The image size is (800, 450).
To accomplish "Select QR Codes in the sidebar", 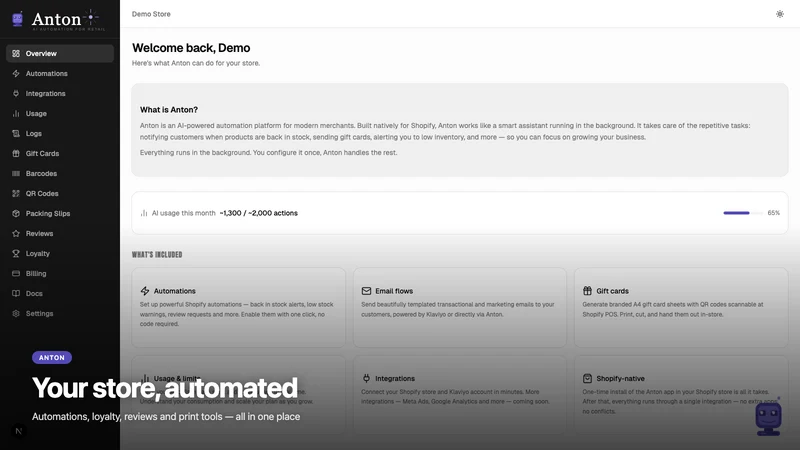I will [60, 193].
